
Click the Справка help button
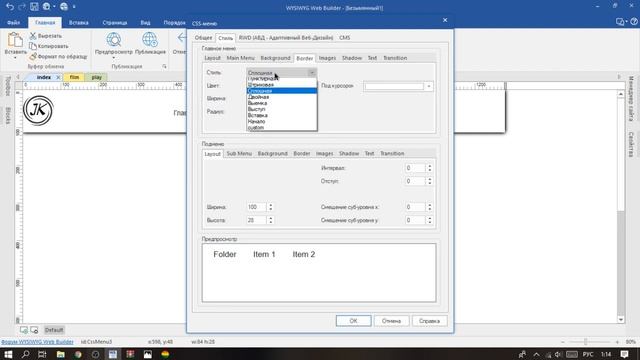pyautogui.click(x=429, y=321)
